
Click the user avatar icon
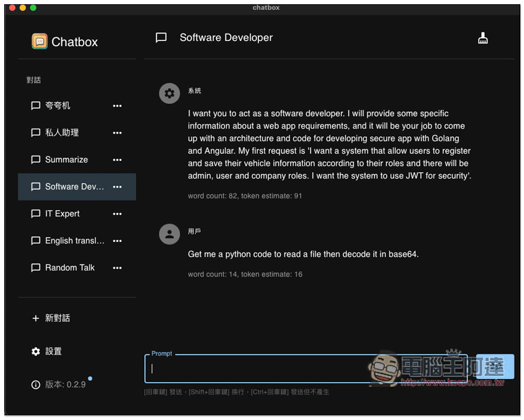[169, 234]
